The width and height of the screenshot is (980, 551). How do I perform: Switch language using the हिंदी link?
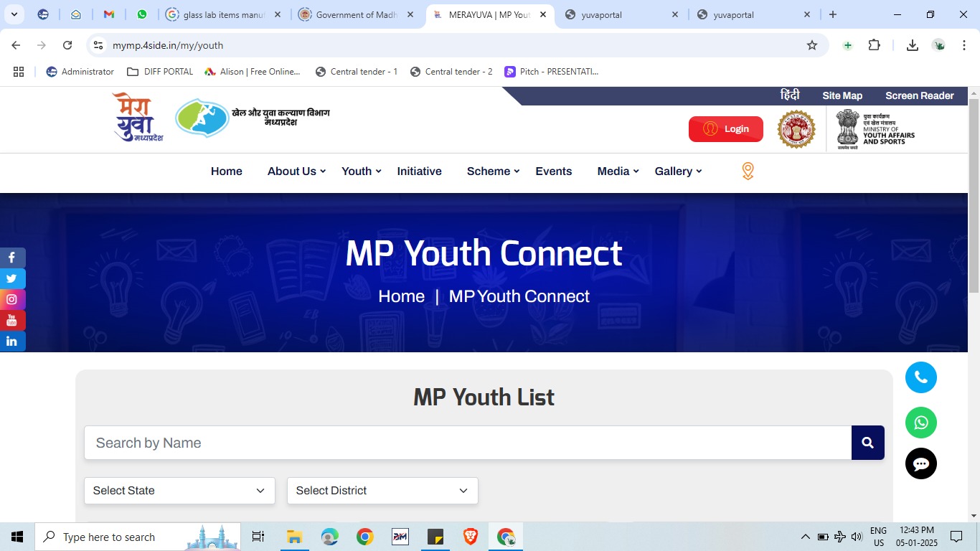tap(790, 95)
